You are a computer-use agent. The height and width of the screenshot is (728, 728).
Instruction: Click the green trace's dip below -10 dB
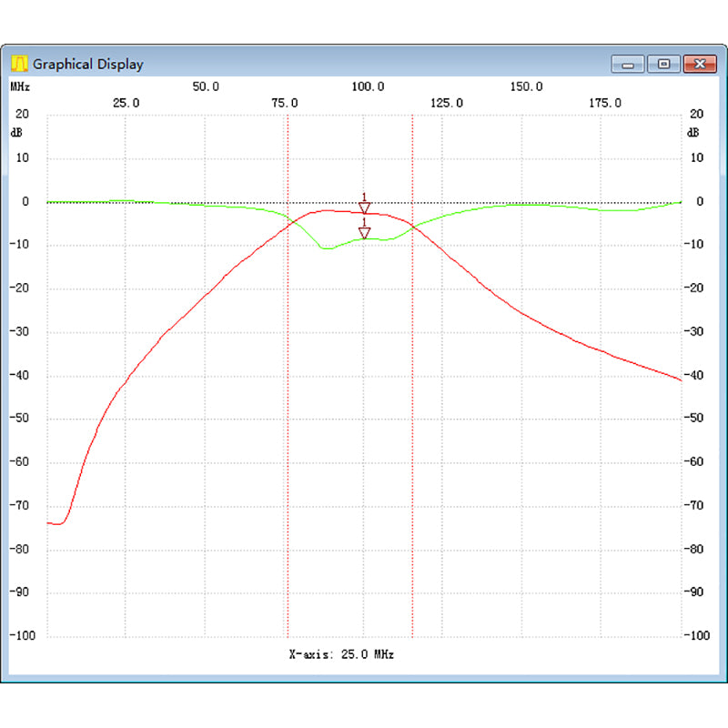(325, 248)
